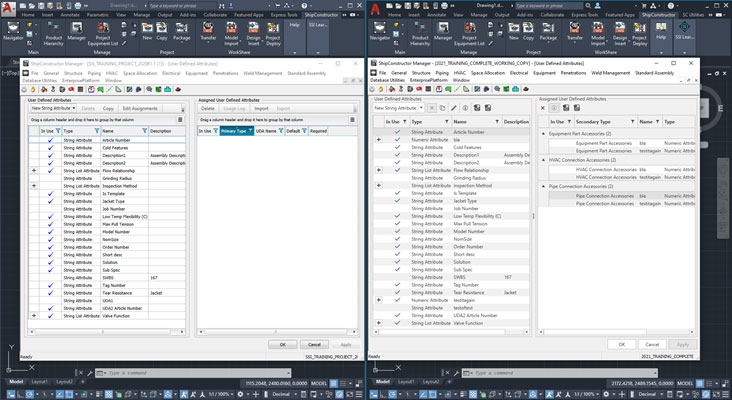The width and height of the screenshot is (732, 400).
Task: Click Copy project icon in the left ribbon
Action: pos(162,31)
